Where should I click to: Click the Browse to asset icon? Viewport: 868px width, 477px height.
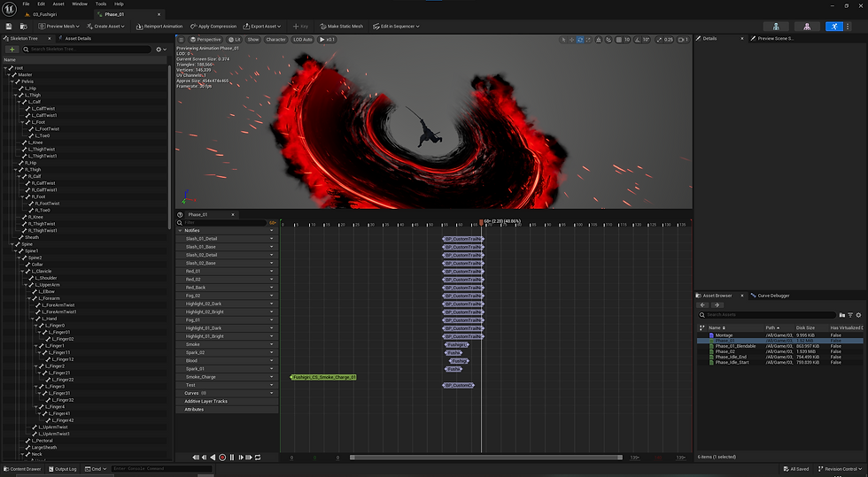(x=22, y=27)
